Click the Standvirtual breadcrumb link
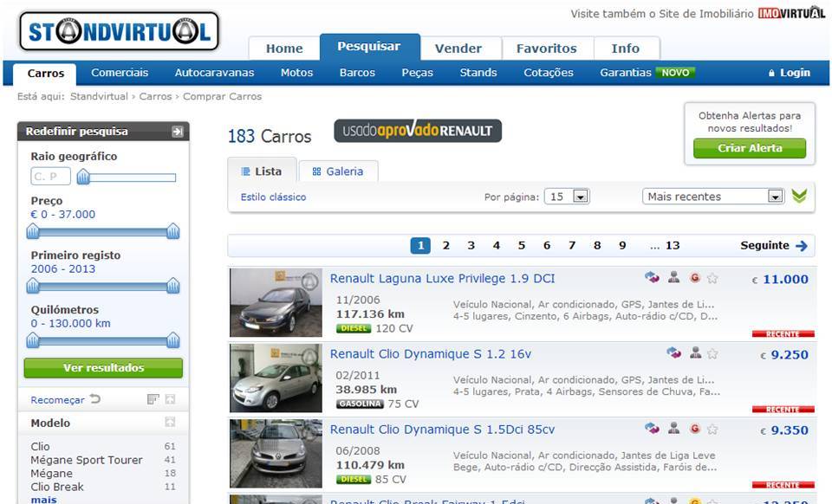832x504 pixels. point(99,96)
